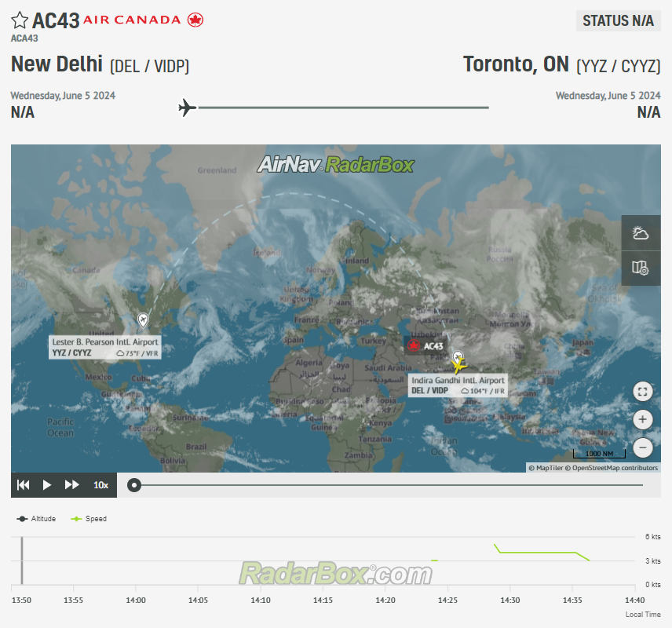Click the vertical time cursor on chart

[22, 560]
